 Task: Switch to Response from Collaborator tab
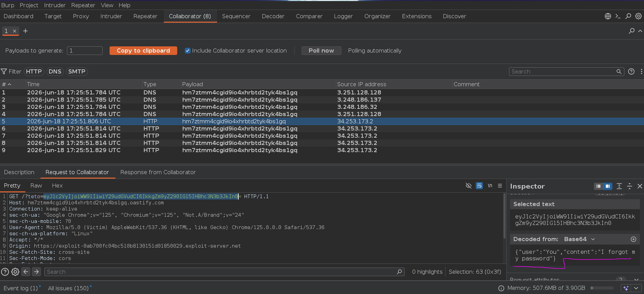pyautogui.click(x=158, y=172)
